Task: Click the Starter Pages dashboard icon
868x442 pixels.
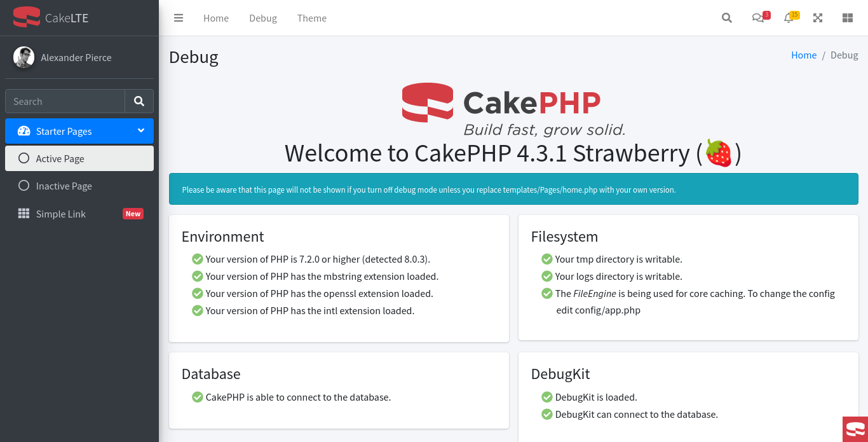Action: pyautogui.click(x=24, y=131)
